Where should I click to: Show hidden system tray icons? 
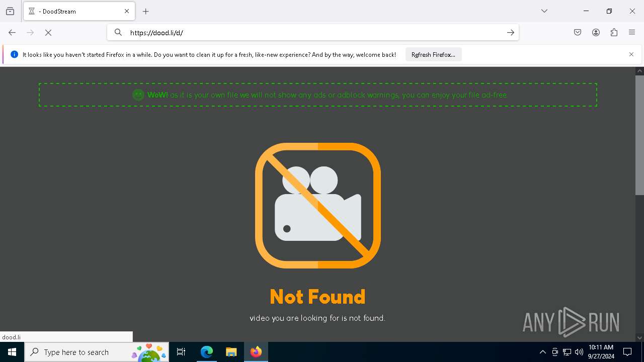(x=542, y=352)
